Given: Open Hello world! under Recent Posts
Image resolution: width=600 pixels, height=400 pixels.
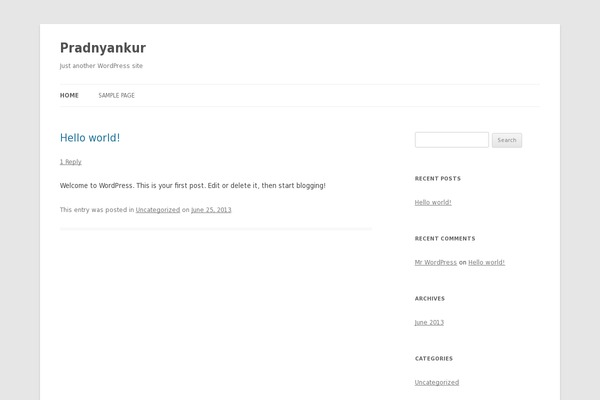Looking at the screenshot, I should [x=433, y=202].
